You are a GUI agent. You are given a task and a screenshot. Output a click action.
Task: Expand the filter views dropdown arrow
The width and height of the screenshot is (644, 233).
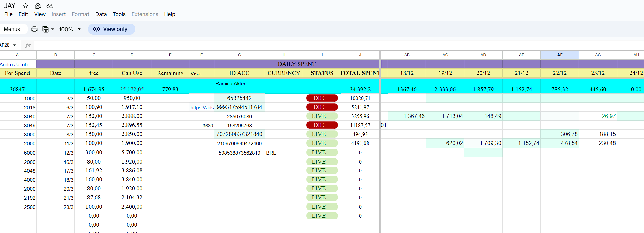coord(53,29)
